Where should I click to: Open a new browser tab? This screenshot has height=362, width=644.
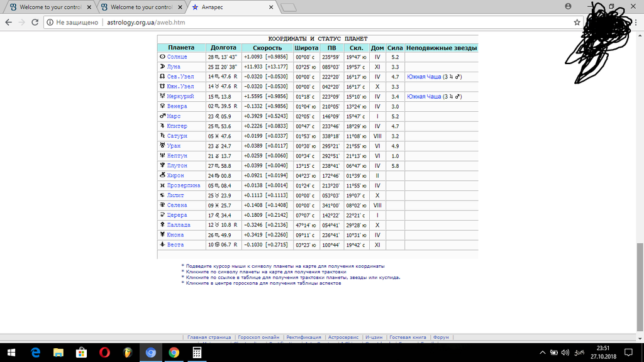coord(288,8)
